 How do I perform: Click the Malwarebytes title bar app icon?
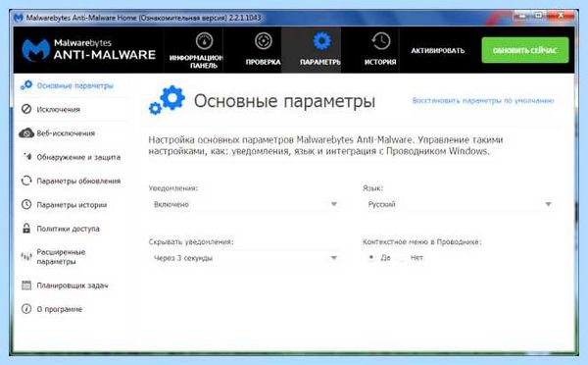[19, 18]
